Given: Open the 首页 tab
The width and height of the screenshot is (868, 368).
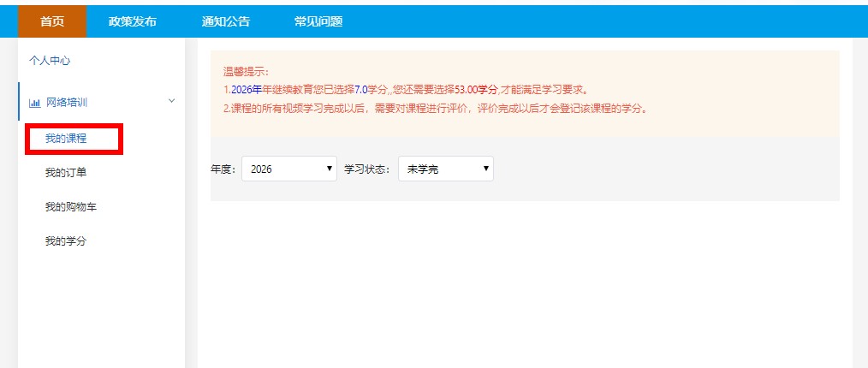Looking at the screenshot, I should coord(52,21).
